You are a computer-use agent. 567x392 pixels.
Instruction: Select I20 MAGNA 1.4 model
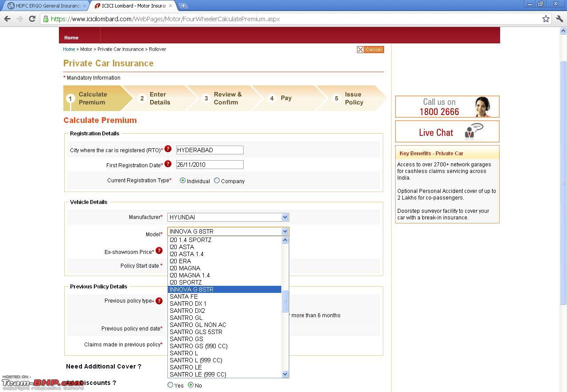pos(225,275)
